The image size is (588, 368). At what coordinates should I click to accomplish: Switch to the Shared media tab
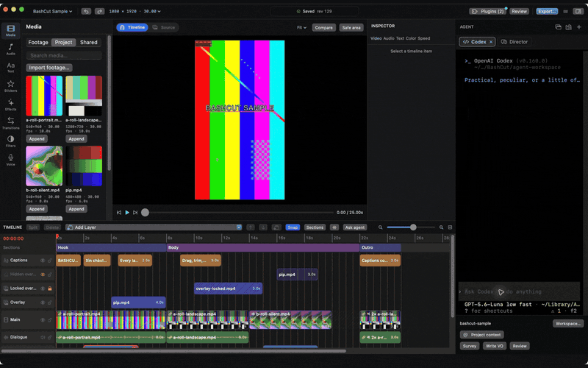click(x=88, y=43)
